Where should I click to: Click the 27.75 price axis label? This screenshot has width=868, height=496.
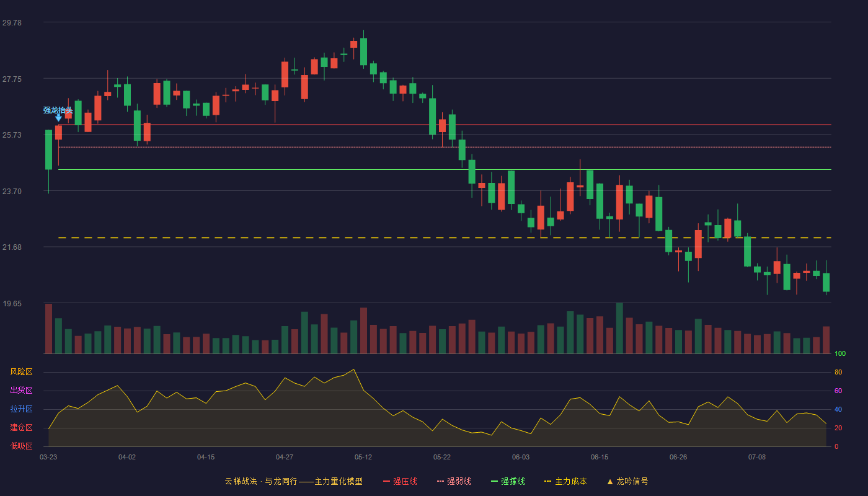point(12,79)
